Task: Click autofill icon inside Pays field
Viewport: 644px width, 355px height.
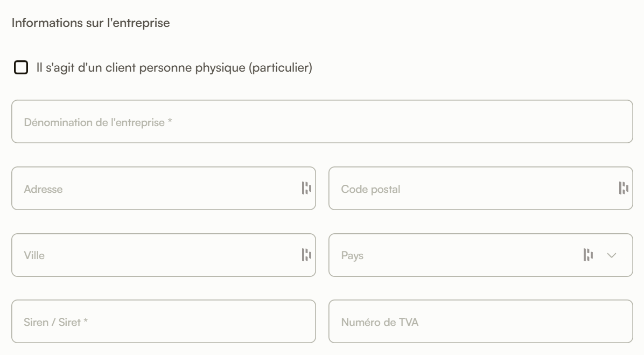Action: [x=588, y=255]
